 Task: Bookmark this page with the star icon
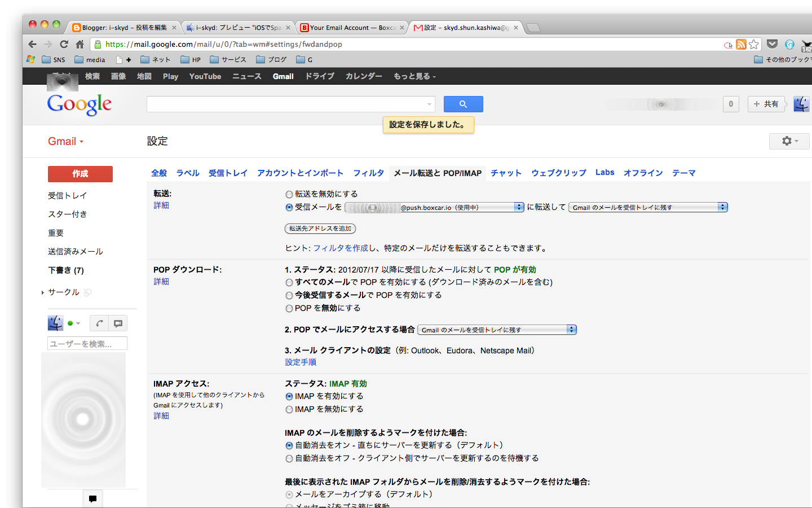[753, 44]
